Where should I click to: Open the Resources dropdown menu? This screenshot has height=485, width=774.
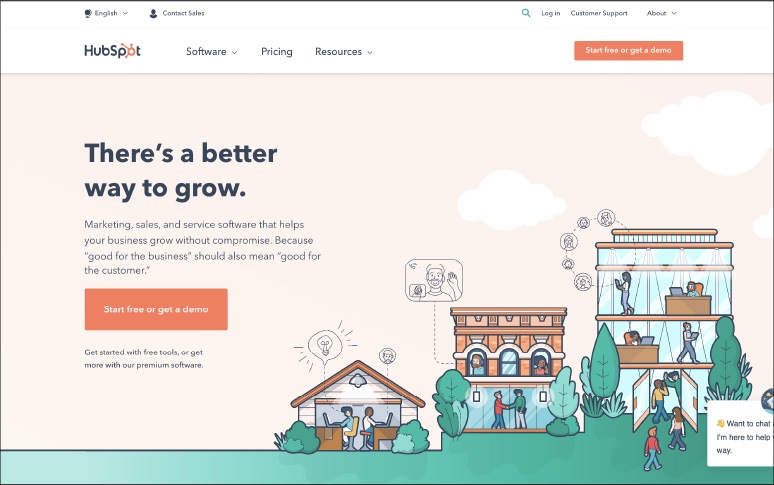click(344, 52)
